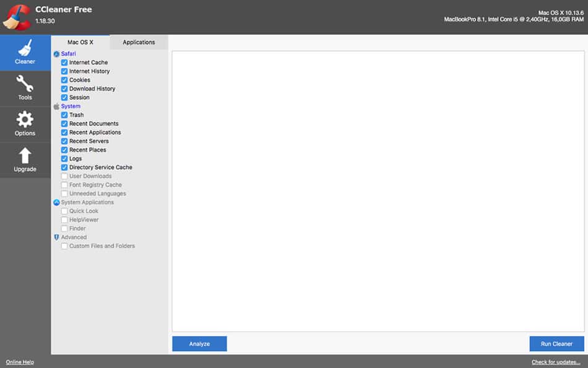
Task: Open the Online Help link
Action: click(20, 362)
